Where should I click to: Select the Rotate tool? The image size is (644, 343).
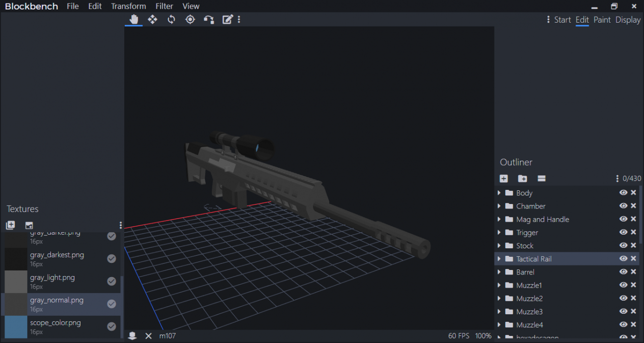point(171,19)
